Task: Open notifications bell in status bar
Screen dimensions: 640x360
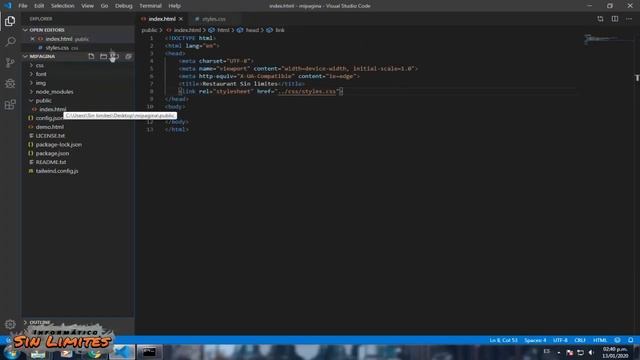Action: coord(631,340)
